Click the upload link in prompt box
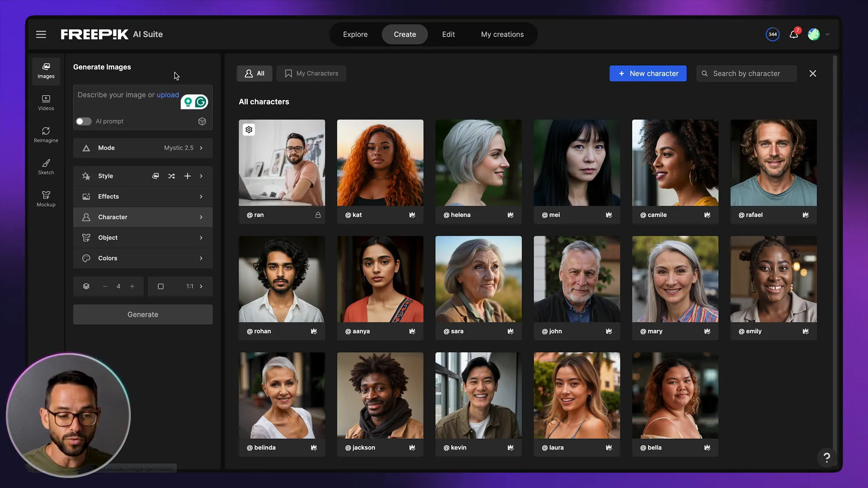 (168, 95)
